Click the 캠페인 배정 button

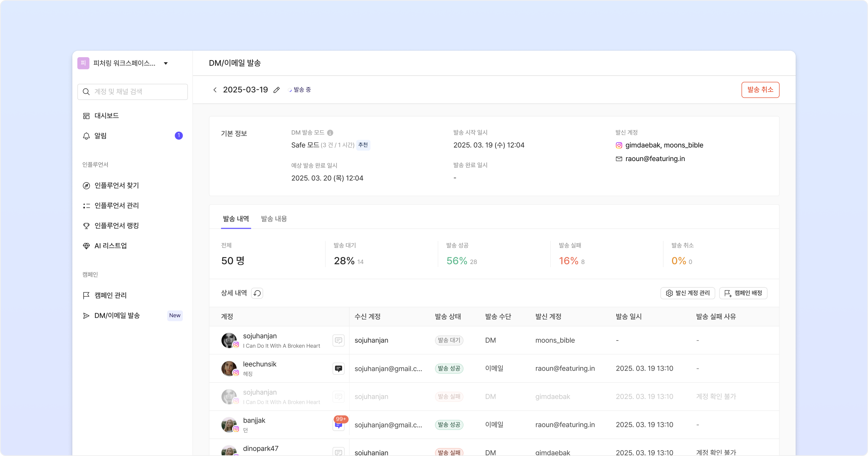coord(743,293)
